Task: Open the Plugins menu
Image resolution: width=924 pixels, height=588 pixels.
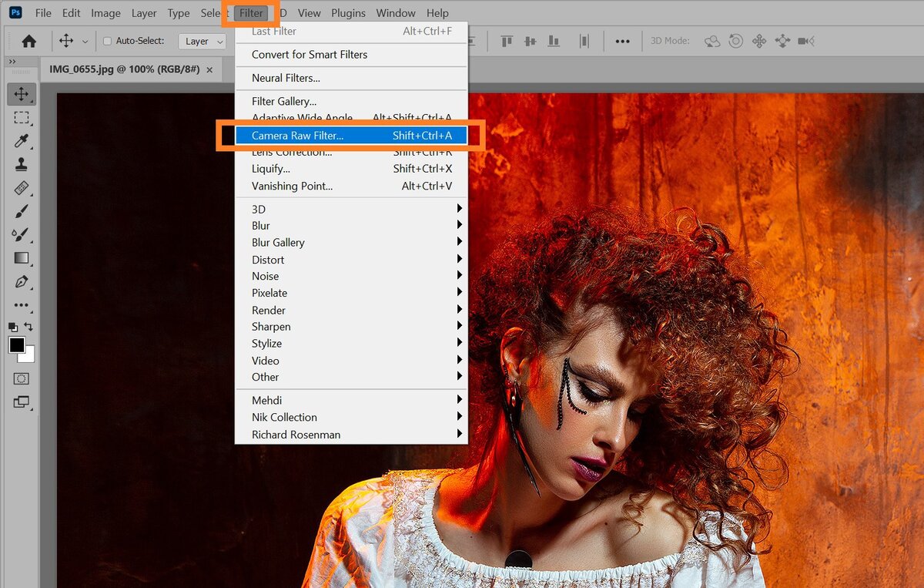Action: pyautogui.click(x=349, y=13)
